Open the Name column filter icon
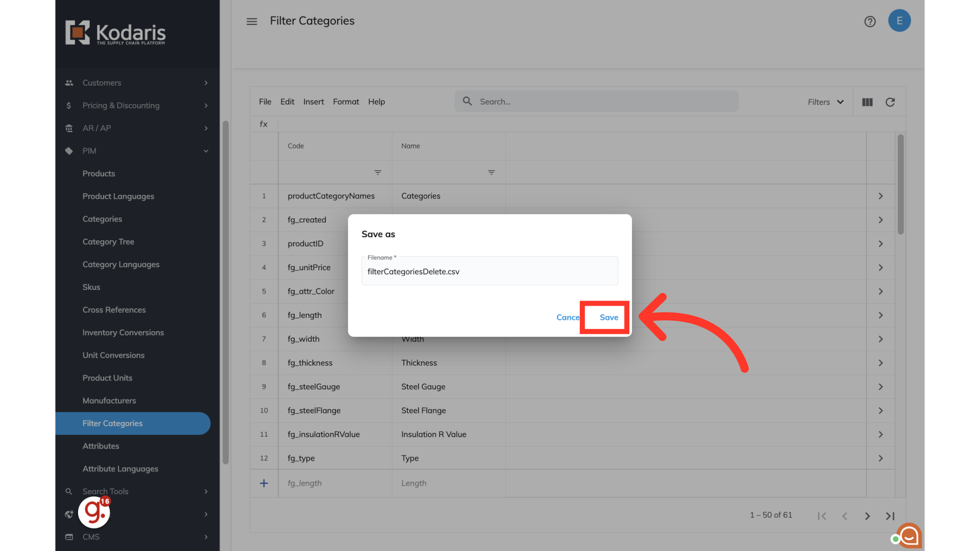 coord(491,172)
